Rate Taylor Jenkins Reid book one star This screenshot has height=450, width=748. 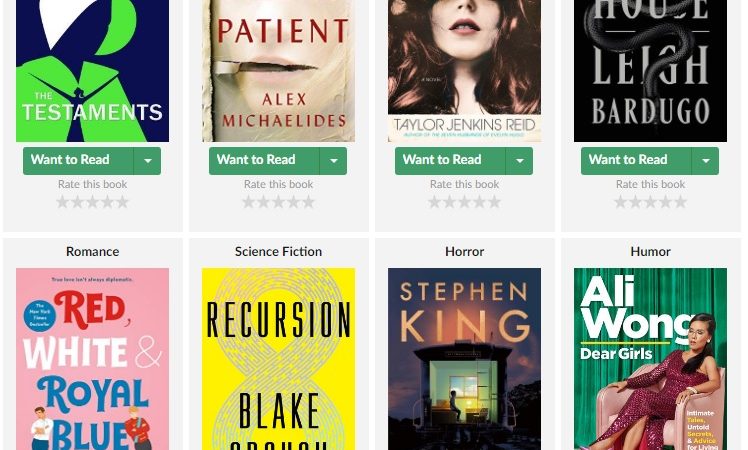[434, 202]
